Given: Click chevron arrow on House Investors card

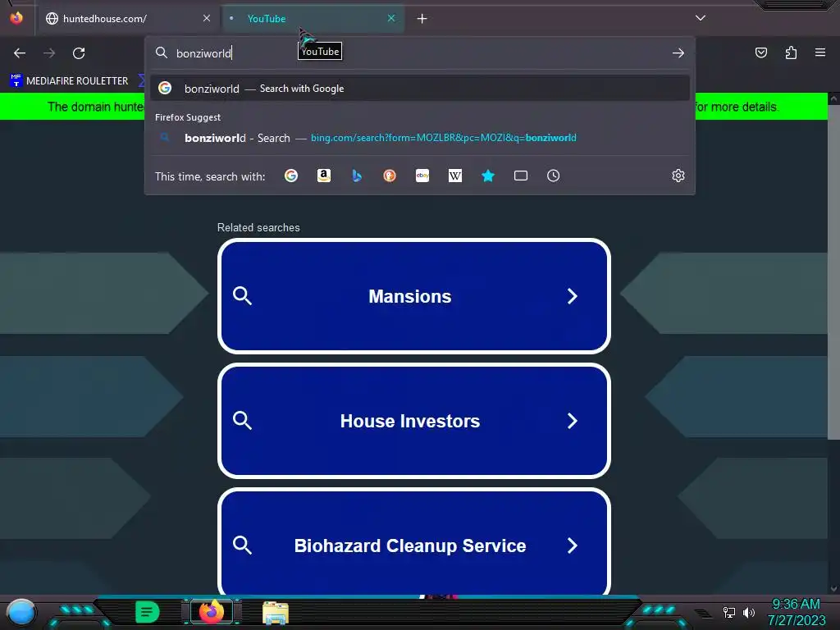Looking at the screenshot, I should (572, 421).
